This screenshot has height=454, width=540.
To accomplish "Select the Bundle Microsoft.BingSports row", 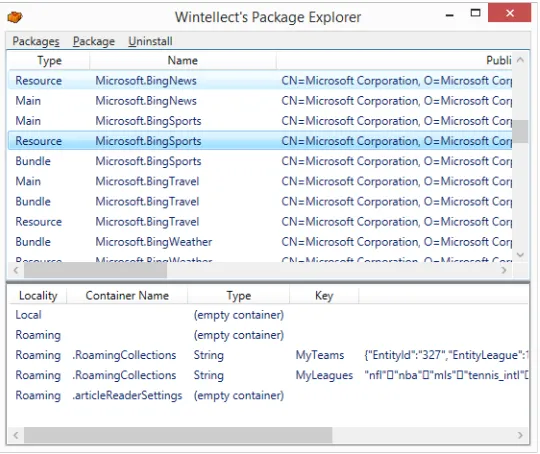I will 260,161.
